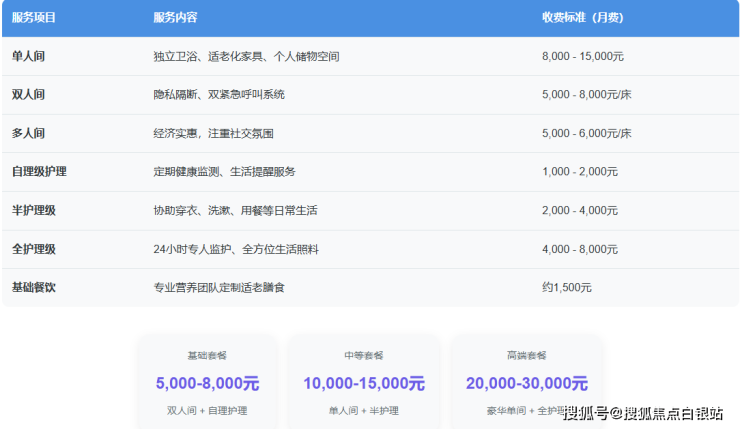Open the 基础套餐 package card

point(207,382)
